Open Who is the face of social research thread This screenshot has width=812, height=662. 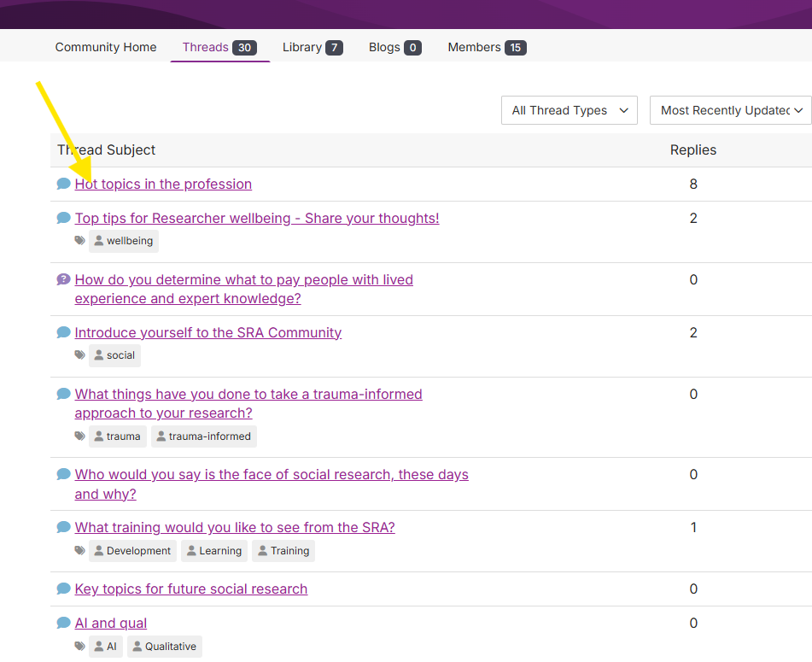coord(272,484)
